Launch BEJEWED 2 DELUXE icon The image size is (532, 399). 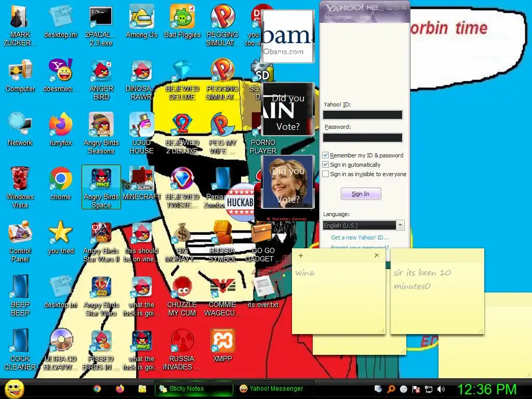click(x=182, y=134)
